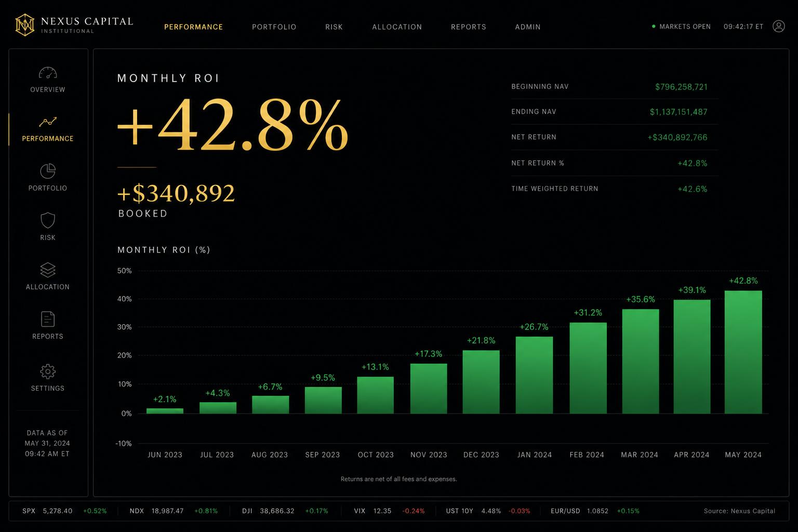
Task: Click the Jan 2024 bar in chart
Action: [534, 375]
